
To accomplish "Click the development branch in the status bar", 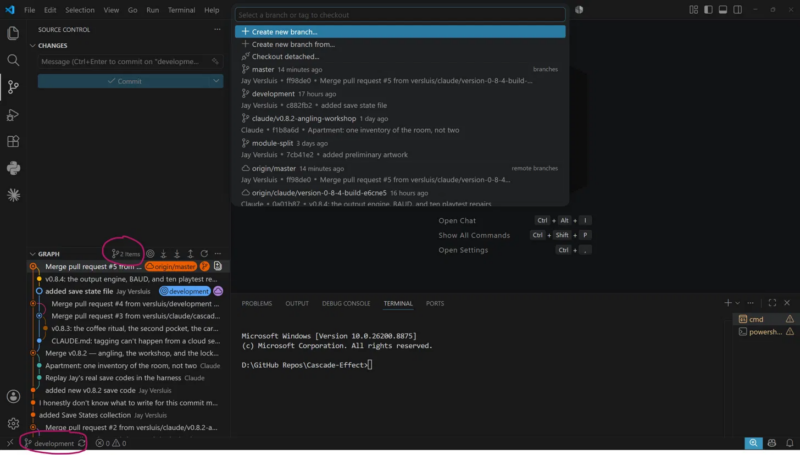I will (49, 443).
